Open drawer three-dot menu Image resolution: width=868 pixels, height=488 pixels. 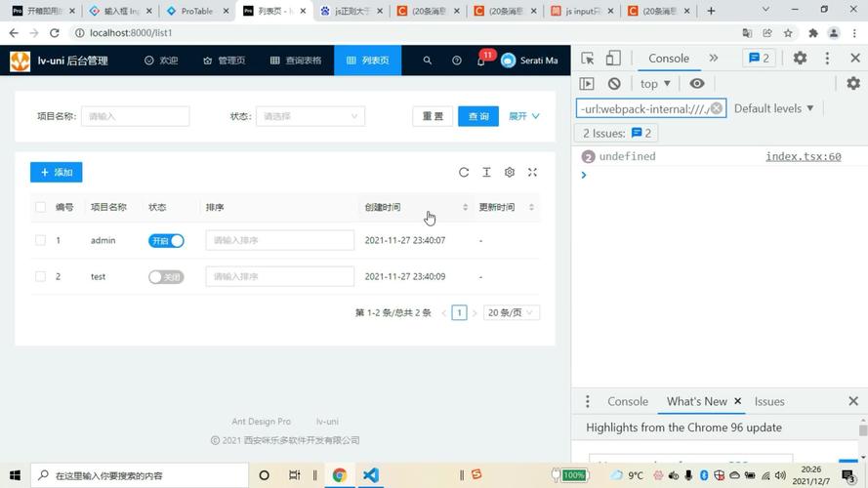[588, 401]
